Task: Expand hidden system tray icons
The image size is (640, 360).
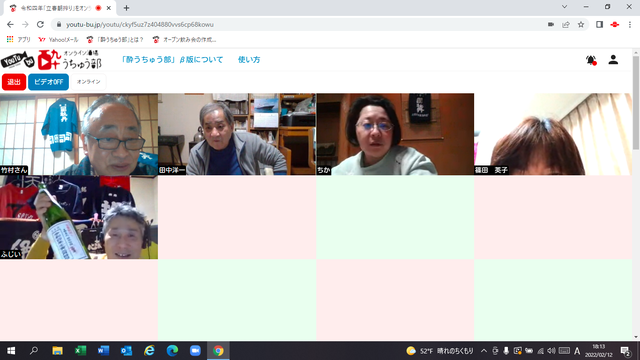Action: click(x=484, y=351)
